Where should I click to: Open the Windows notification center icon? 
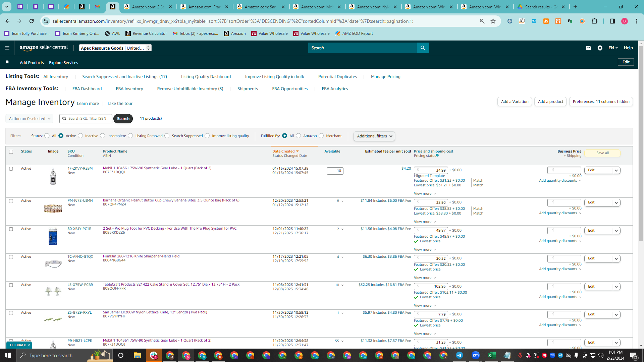[634, 355]
